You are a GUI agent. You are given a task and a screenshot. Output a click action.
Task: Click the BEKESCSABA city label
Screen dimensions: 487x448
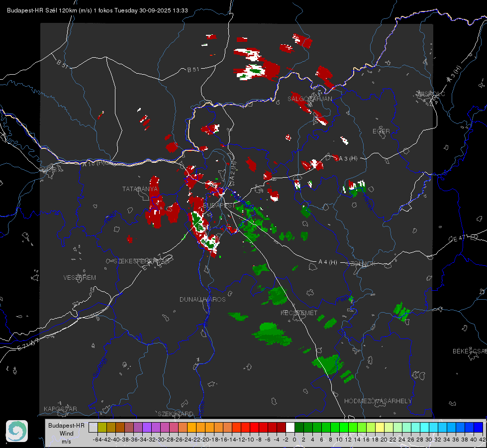pyautogui.click(x=469, y=351)
